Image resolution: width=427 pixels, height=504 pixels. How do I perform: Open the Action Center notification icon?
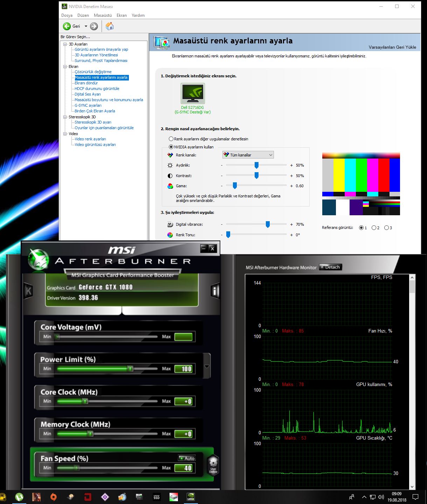415,497
